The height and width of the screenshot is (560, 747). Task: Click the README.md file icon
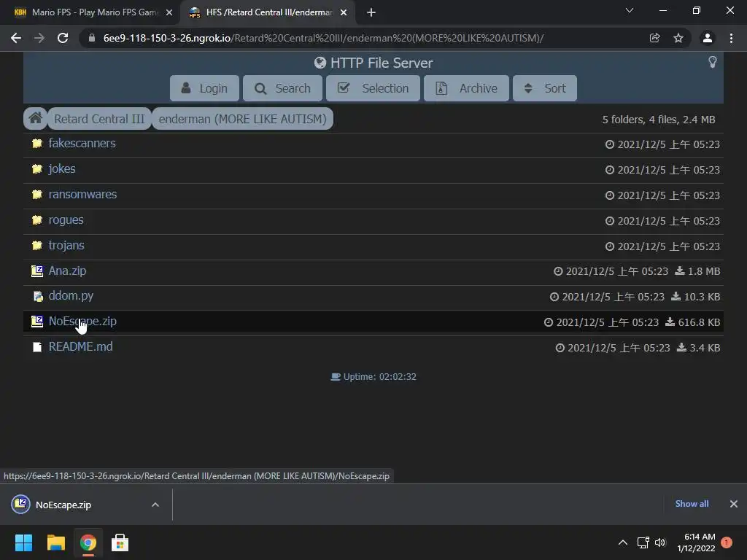coord(36,347)
